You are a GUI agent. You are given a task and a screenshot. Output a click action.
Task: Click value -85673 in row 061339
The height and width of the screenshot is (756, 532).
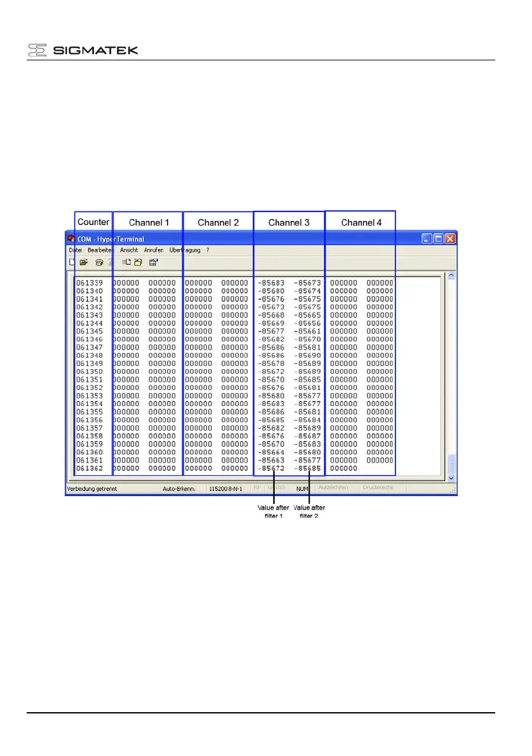307,283
